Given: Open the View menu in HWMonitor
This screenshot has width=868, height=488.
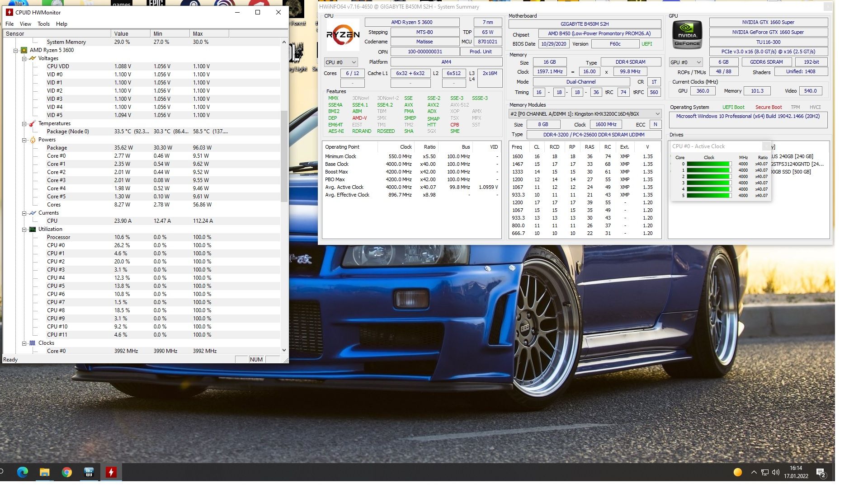Looking at the screenshot, I should 25,24.
